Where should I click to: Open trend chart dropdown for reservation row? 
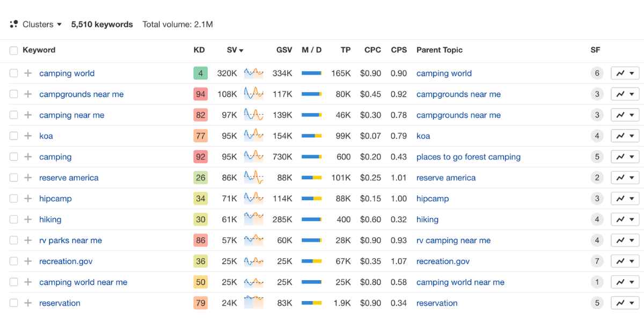625,304
